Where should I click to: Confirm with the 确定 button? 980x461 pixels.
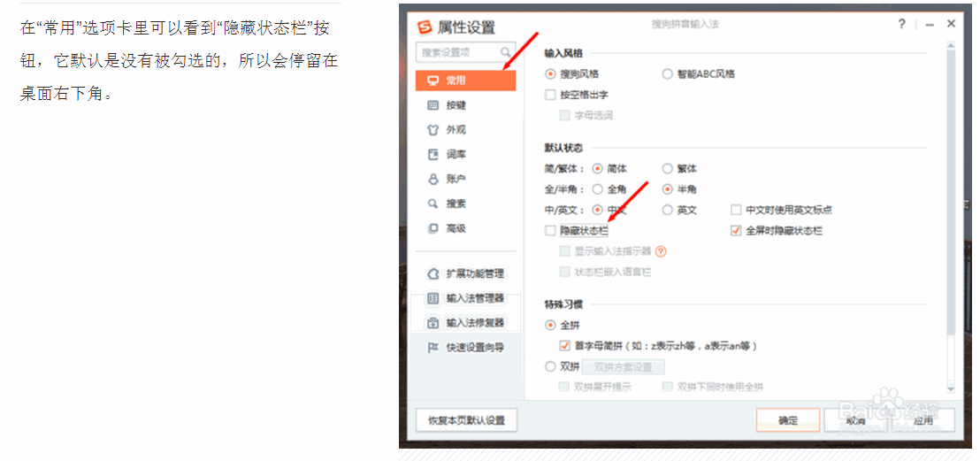point(788,420)
